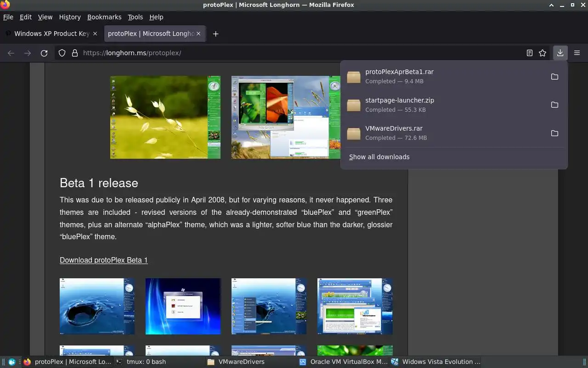Open the tracking protection shield icon
588x368 pixels.
(62, 53)
